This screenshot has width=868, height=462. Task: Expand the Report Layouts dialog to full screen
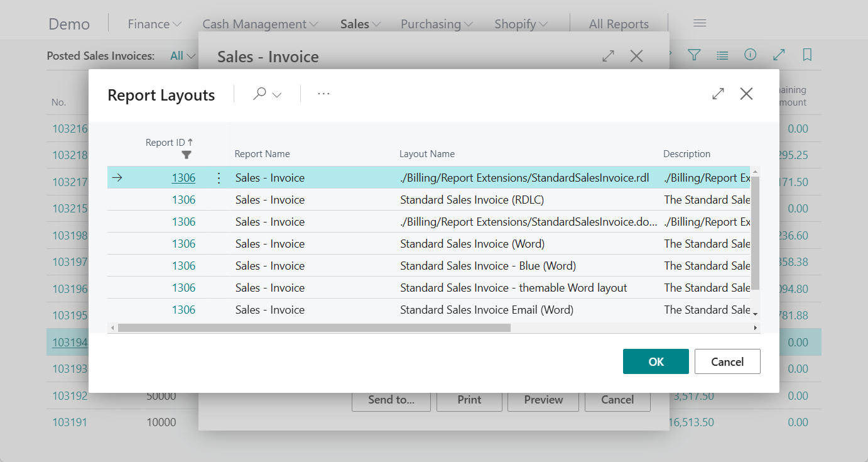(x=718, y=94)
